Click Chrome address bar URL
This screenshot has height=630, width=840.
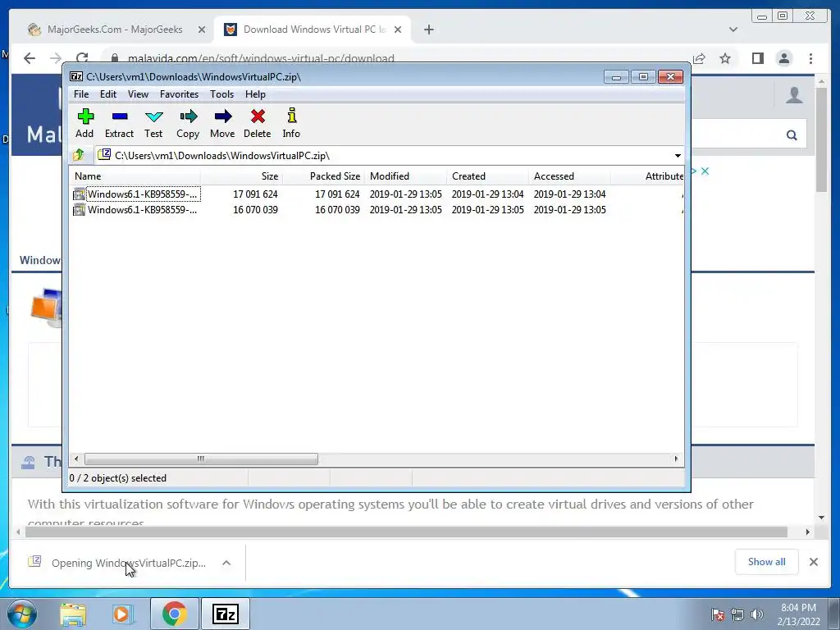[x=261, y=58]
